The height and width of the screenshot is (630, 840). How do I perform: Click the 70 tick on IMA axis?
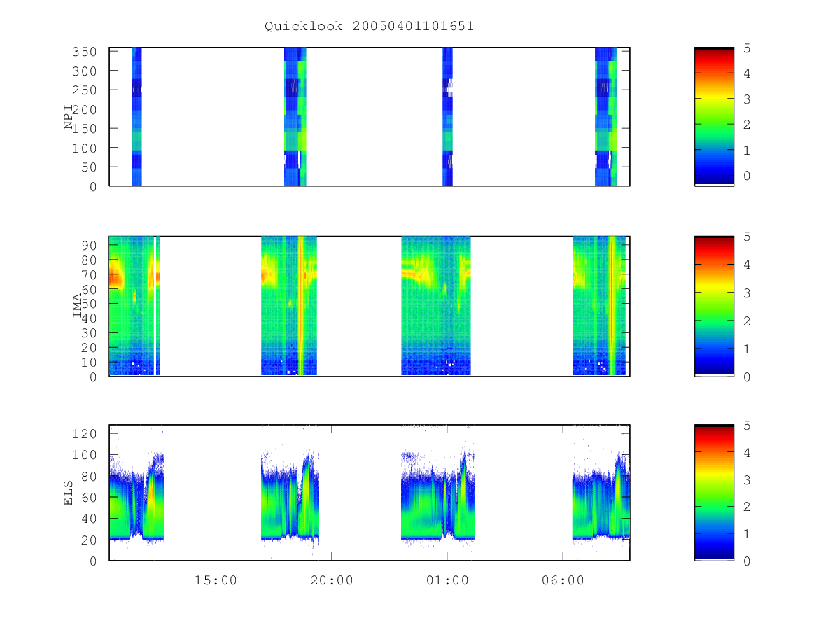coord(90,274)
